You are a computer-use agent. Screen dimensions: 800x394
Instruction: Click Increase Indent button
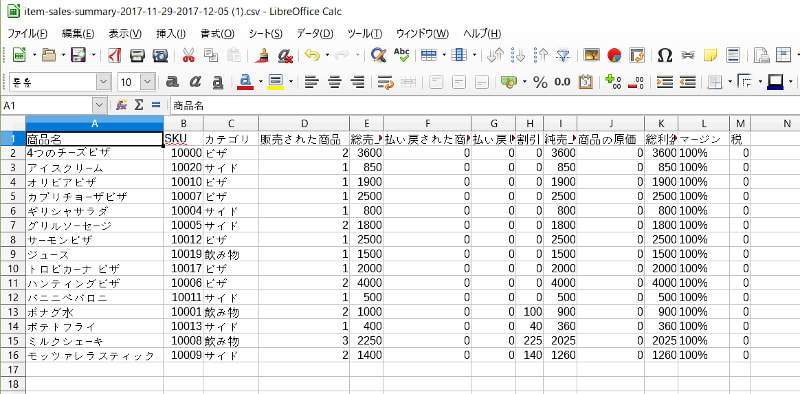click(664, 82)
